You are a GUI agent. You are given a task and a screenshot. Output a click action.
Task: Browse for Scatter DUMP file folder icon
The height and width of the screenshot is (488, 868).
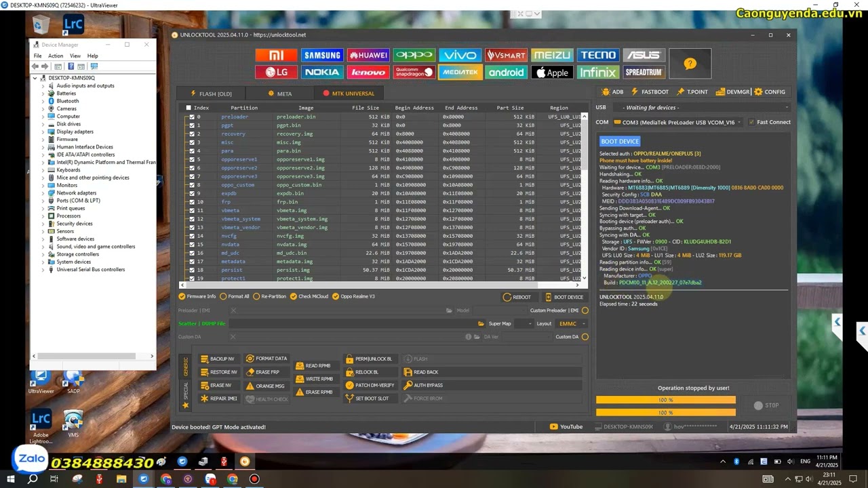coord(481,324)
